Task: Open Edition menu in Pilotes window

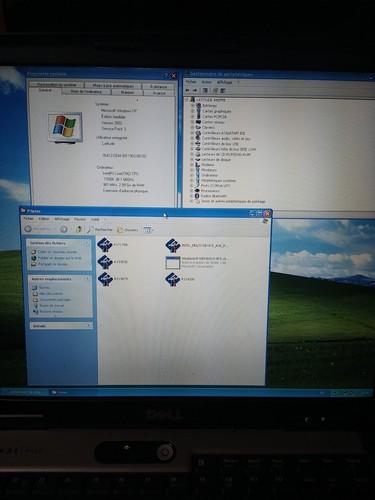Action: click(44, 219)
